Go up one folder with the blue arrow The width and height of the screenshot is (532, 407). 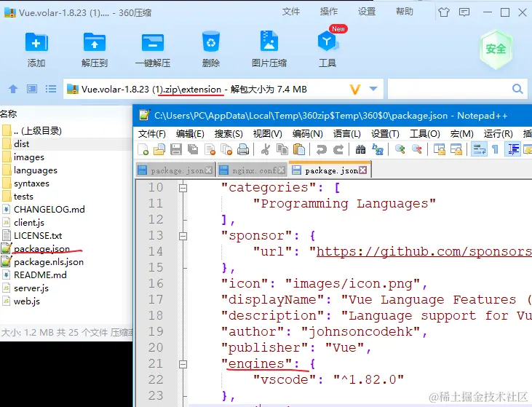point(13,89)
